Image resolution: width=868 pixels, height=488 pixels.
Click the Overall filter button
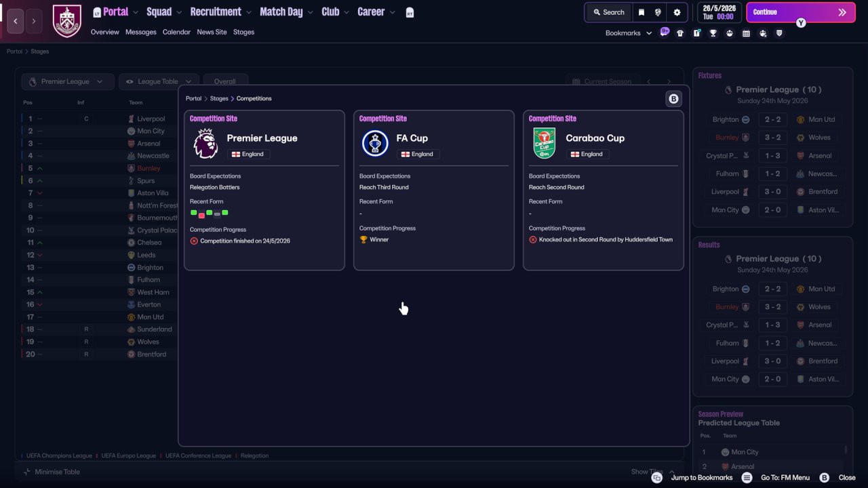tap(225, 81)
